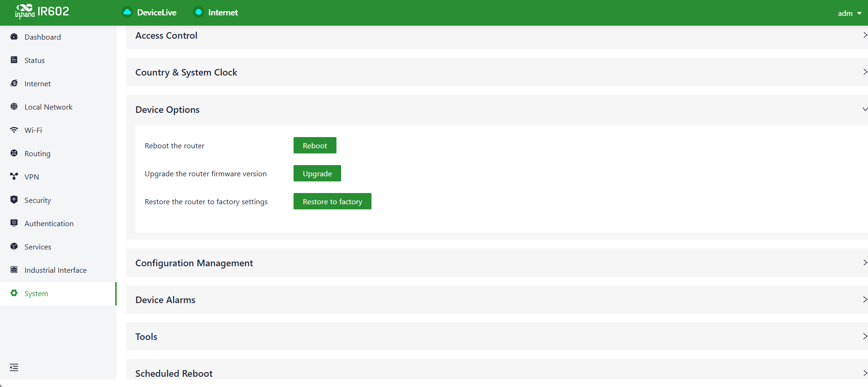The image size is (868, 387).
Task: Select the Industrial Interface menu label
Action: coord(56,270)
